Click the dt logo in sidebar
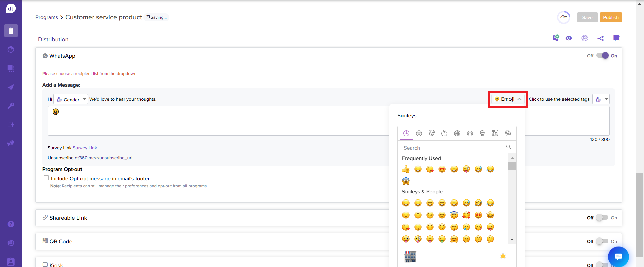644x267 pixels. 11,8
